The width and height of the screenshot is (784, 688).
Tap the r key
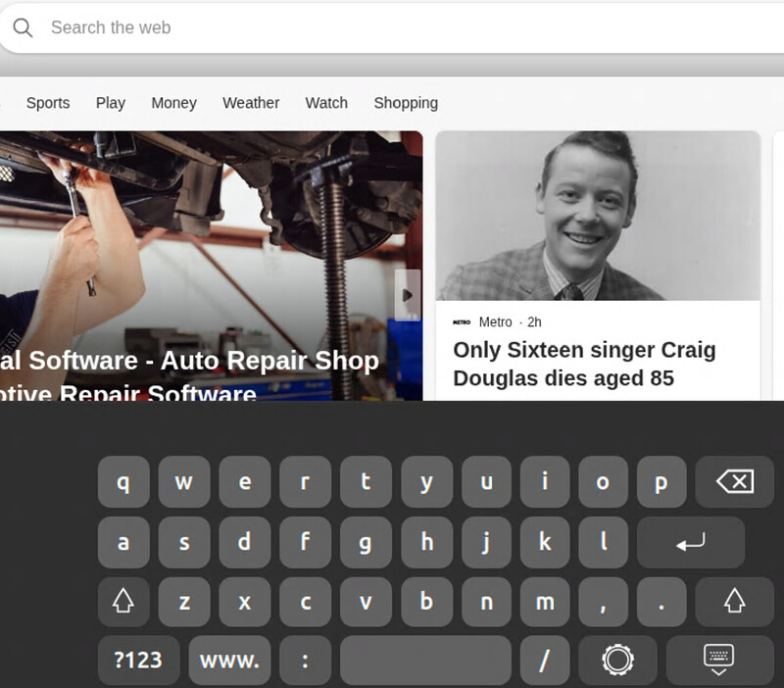306,482
